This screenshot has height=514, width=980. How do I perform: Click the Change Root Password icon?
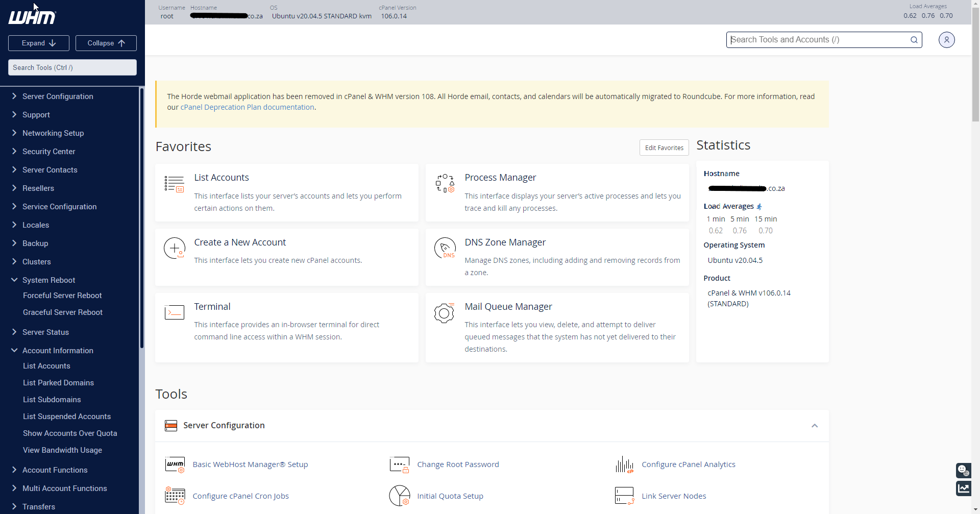tap(400, 464)
